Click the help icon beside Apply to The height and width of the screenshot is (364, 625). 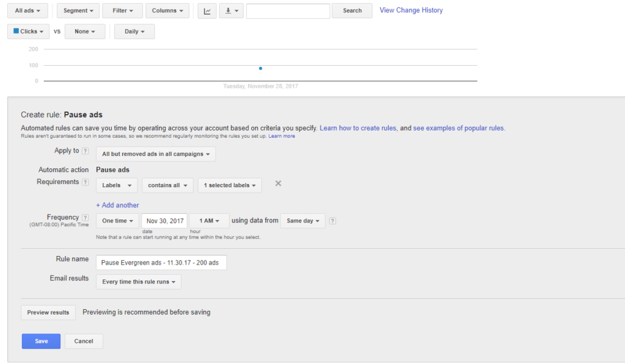pos(85,151)
